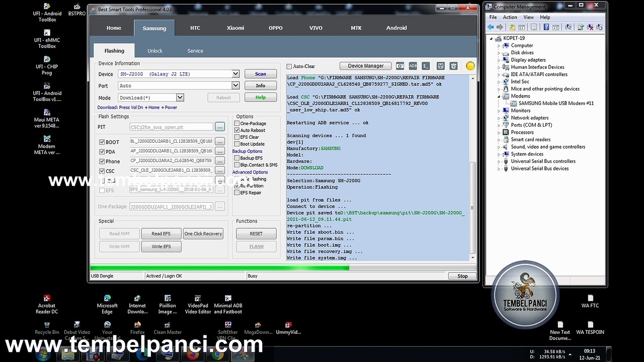The width and height of the screenshot is (644, 362).
Task: Open Acrobat Reader DC desktop icon
Action: [47, 305]
